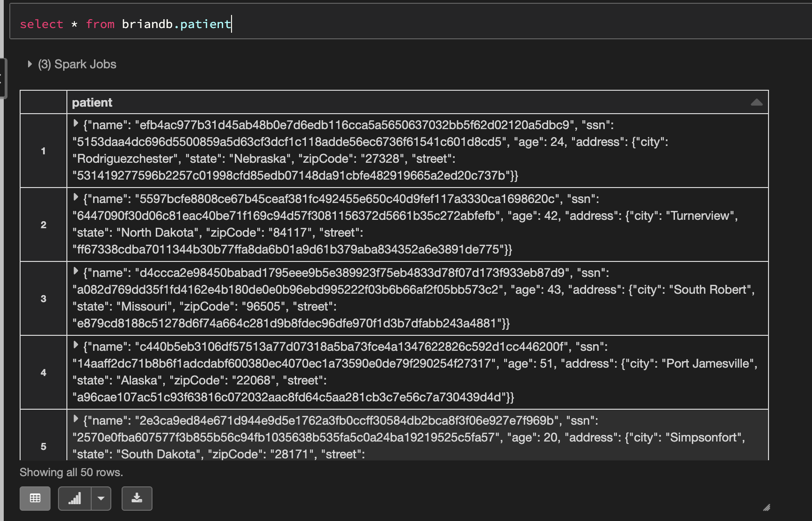
Task: Select row number 4 cell
Action: tap(43, 372)
